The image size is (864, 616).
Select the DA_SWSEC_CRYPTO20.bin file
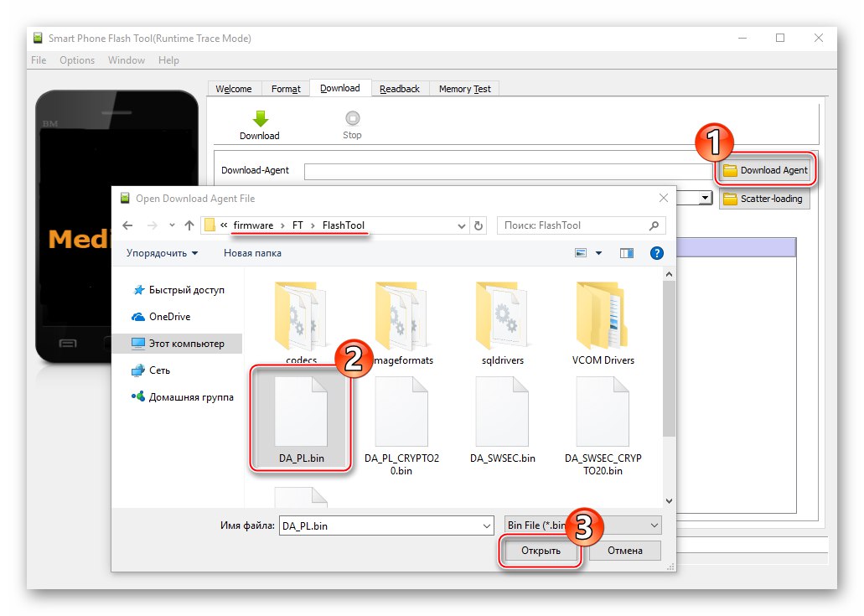[x=603, y=426]
